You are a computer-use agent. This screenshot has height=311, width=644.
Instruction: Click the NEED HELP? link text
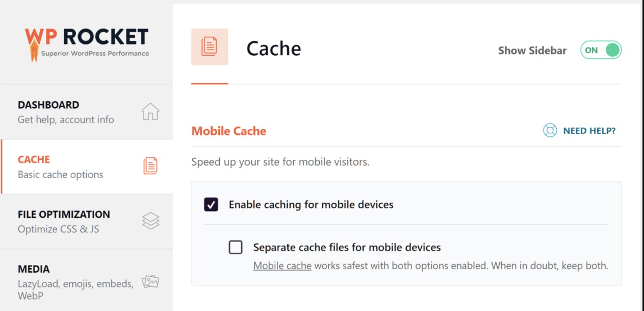tap(589, 131)
